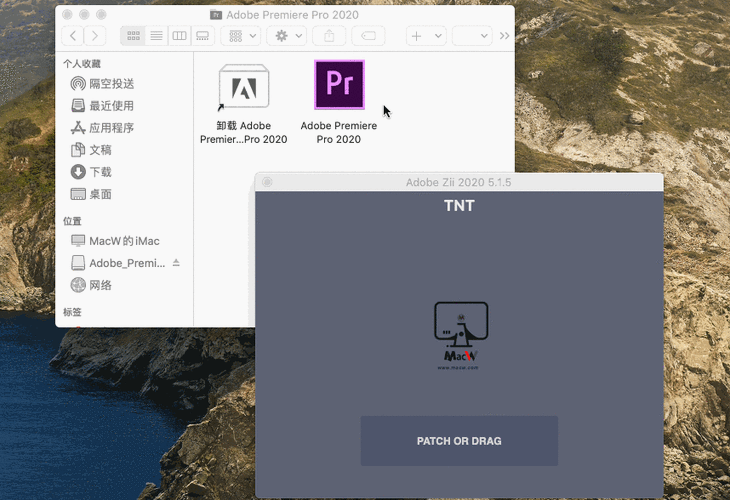Click the Edit Tags toolbar button
The height and width of the screenshot is (500, 730).
click(368, 36)
